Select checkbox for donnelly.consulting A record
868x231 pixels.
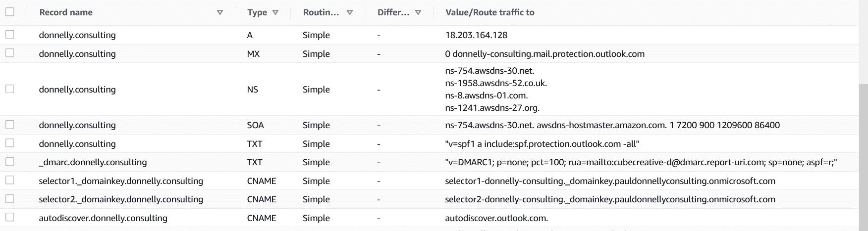pyautogui.click(x=9, y=35)
